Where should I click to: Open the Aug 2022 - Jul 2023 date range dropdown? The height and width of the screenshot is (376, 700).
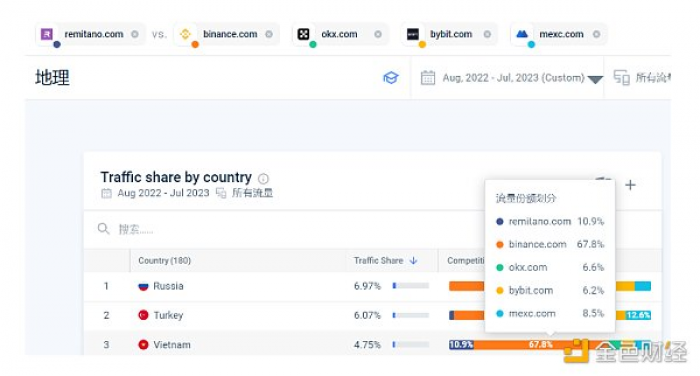click(x=512, y=78)
